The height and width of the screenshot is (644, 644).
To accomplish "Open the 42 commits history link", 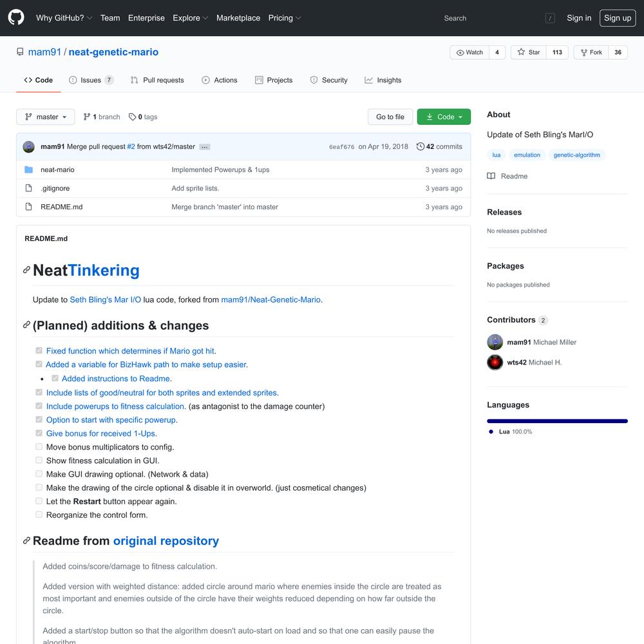I will [x=439, y=147].
